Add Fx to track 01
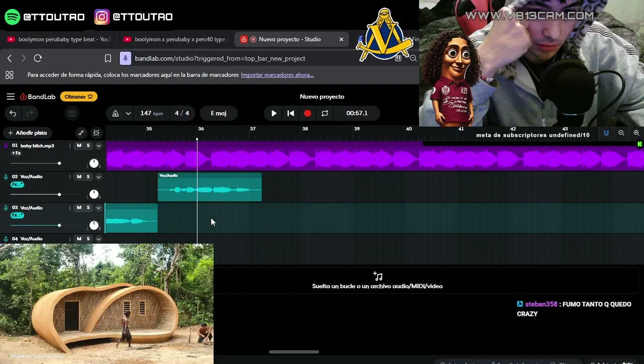Screen dimensions: 644x364 (16, 153)
